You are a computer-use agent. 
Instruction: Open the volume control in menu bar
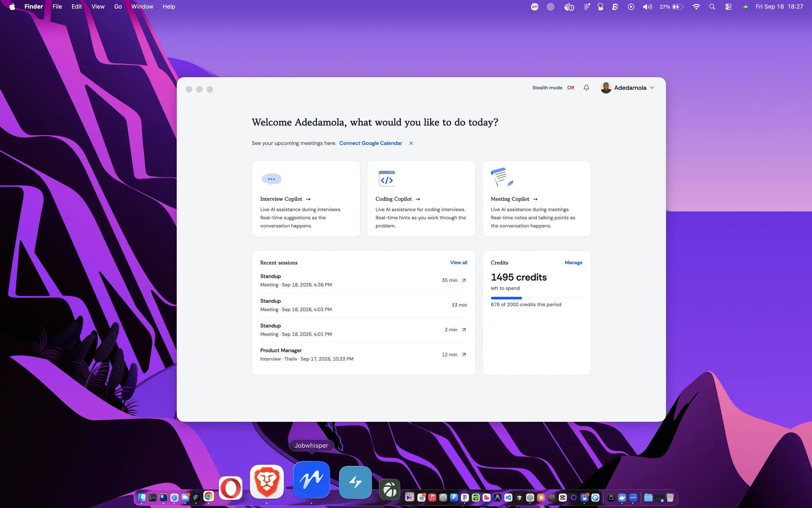click(647, 7)
